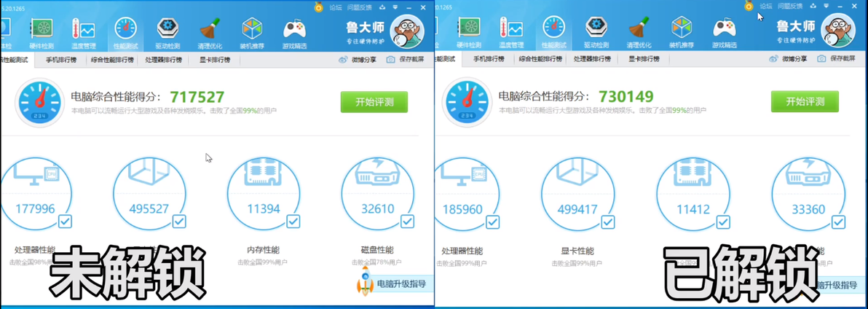The image size is (868, 309).
Task: Click the gauge icon beside score 730149
Action: pos(467,103)
